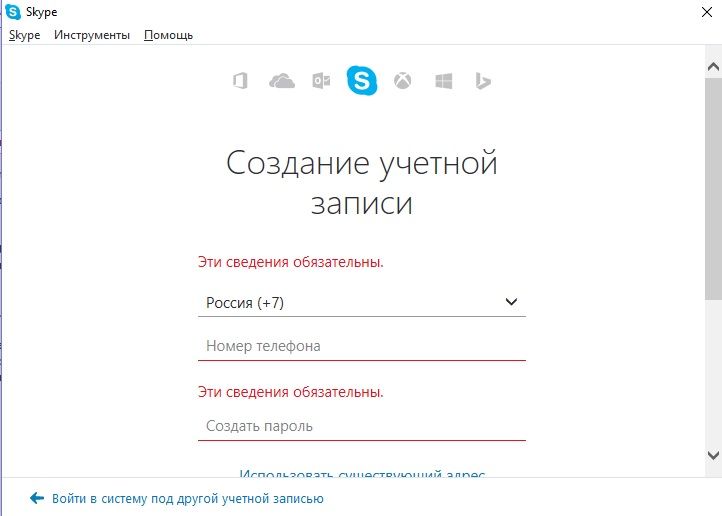The width and height of the screenshot is (722, 516).
Task: Click the Использовать существующий адрес link
Action: coord(362,473)
